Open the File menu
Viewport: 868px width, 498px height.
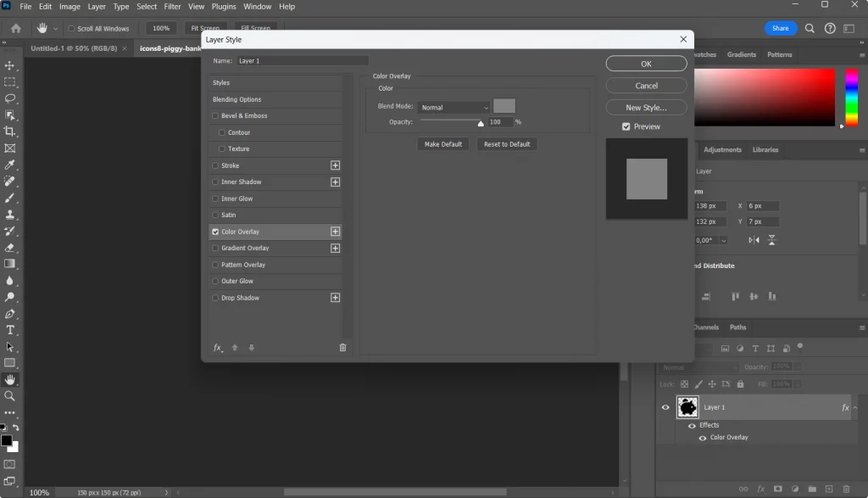tap(25, 7)
